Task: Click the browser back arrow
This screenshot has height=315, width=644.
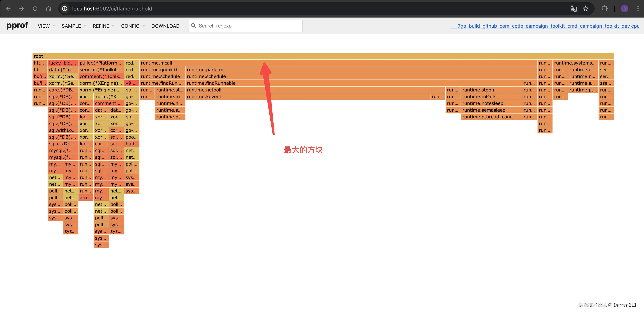Action: [8, 8]
